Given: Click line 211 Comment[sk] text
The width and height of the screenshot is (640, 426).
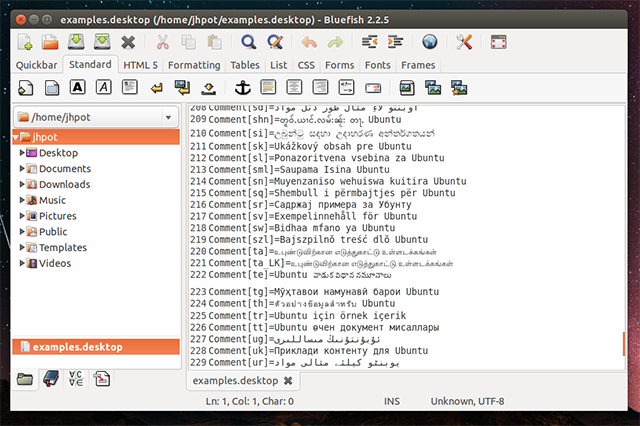Looking at the screenshot, I should [310, 146].
